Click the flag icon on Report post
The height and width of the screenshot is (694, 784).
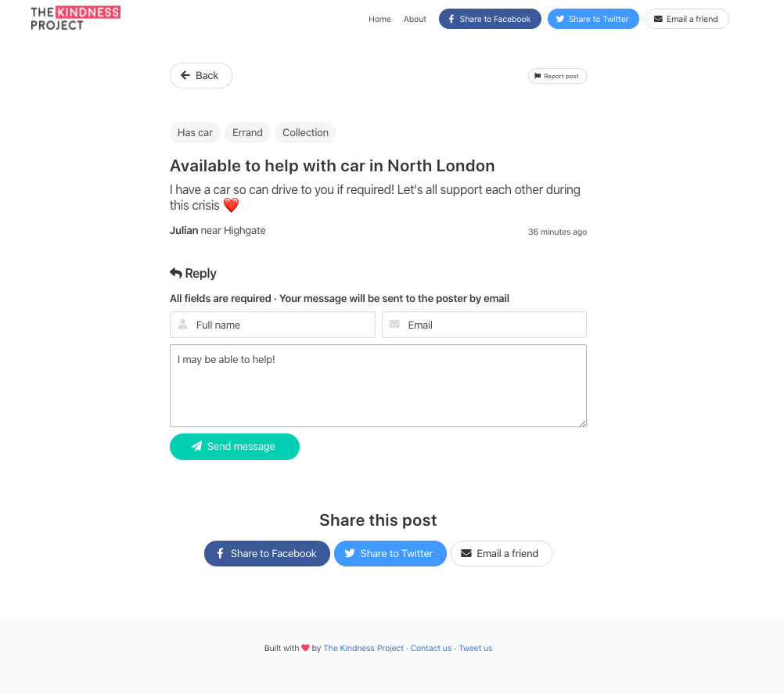point(538,76)
